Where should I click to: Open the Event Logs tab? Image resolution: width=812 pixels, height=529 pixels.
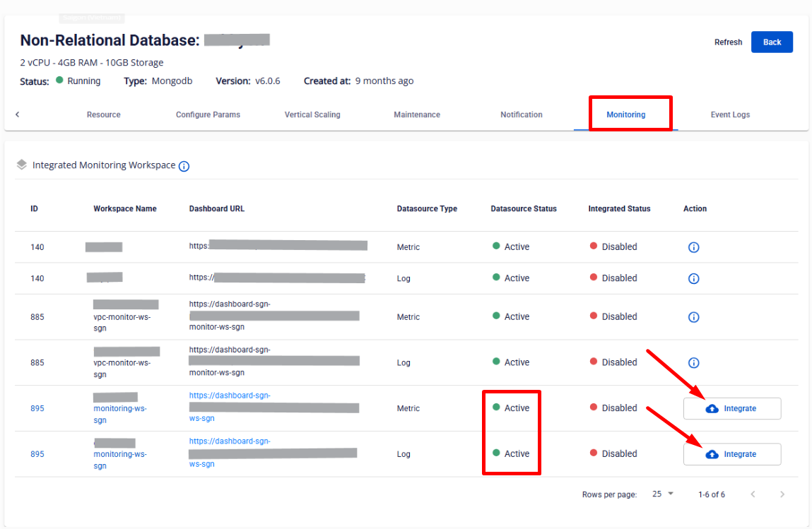(x=730, y=114)
